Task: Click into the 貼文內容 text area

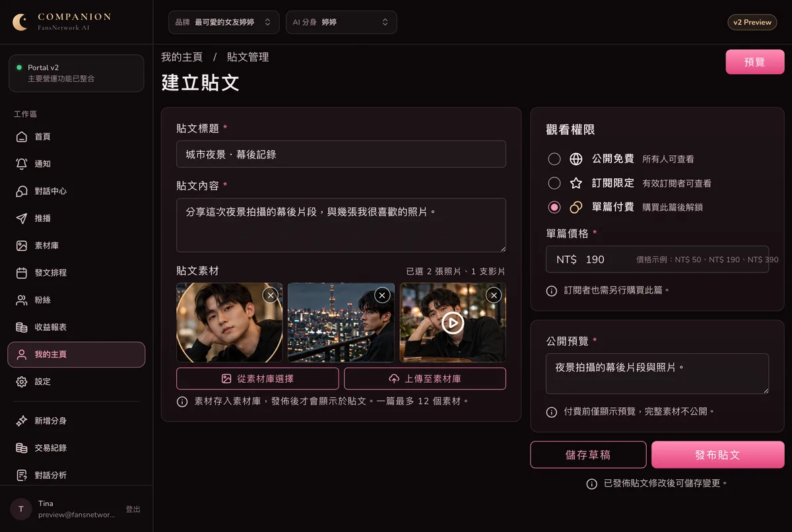Action: click(x=341, y=225)
